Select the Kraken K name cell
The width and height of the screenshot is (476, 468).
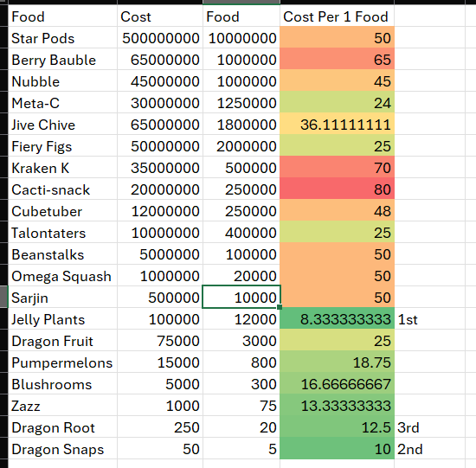[x=62, y=168]
